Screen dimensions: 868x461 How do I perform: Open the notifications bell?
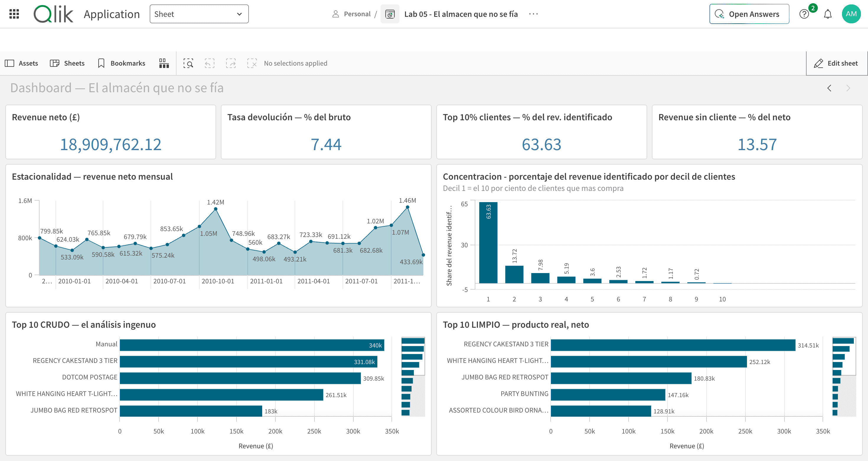828,14
